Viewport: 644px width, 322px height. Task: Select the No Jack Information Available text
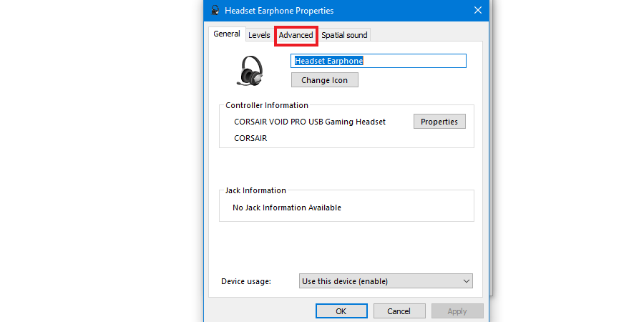click(x=287, y=208)
